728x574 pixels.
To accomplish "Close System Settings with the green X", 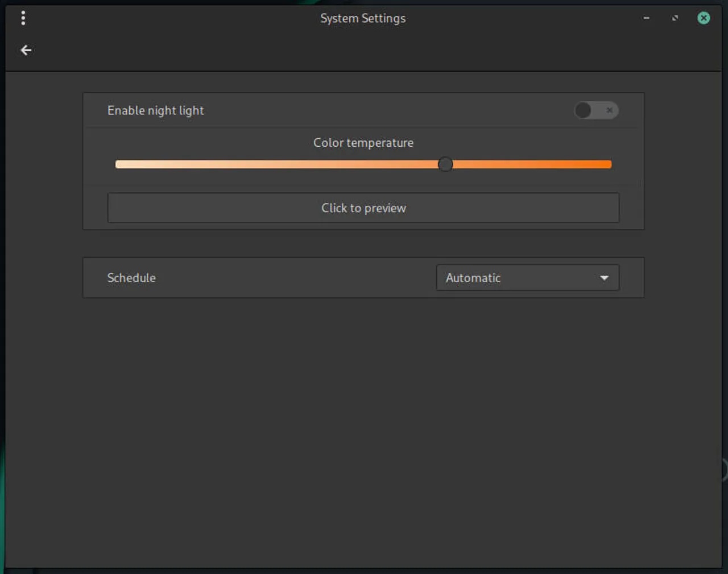I will (704, 18).
